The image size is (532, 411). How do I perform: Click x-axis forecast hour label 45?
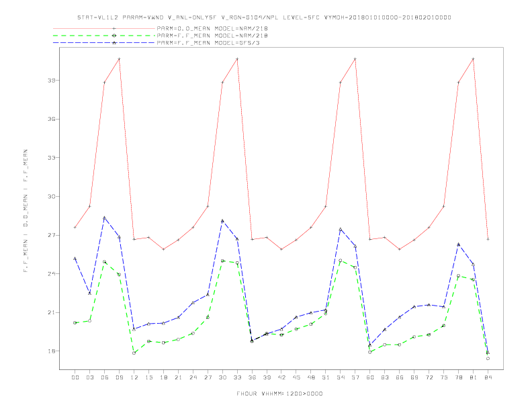[296, 377]
